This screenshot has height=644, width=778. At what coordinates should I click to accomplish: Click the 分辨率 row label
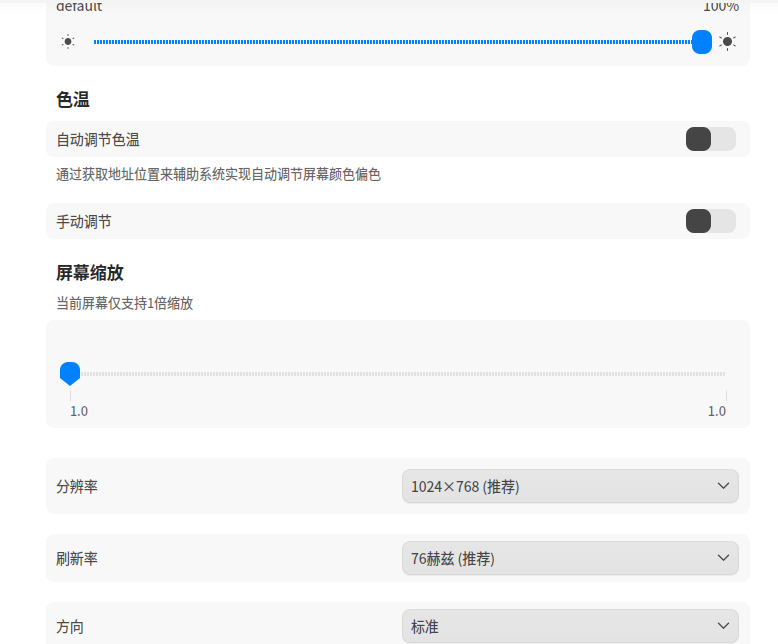(77, 486)
